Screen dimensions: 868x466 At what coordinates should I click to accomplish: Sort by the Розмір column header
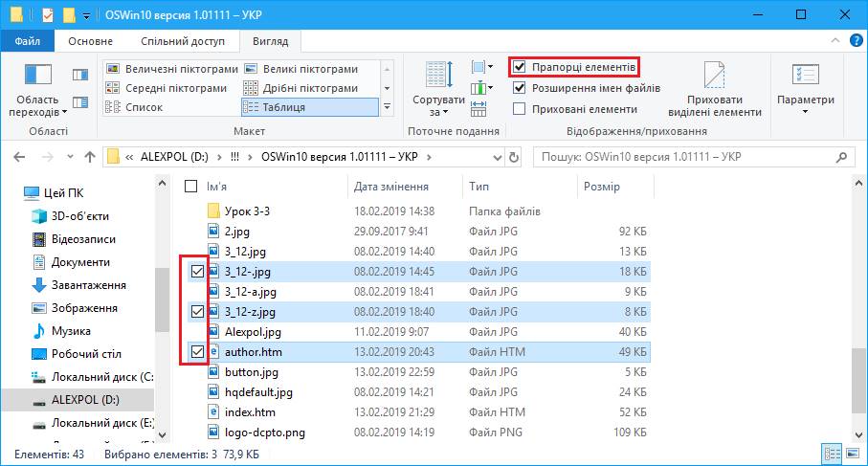602,187
